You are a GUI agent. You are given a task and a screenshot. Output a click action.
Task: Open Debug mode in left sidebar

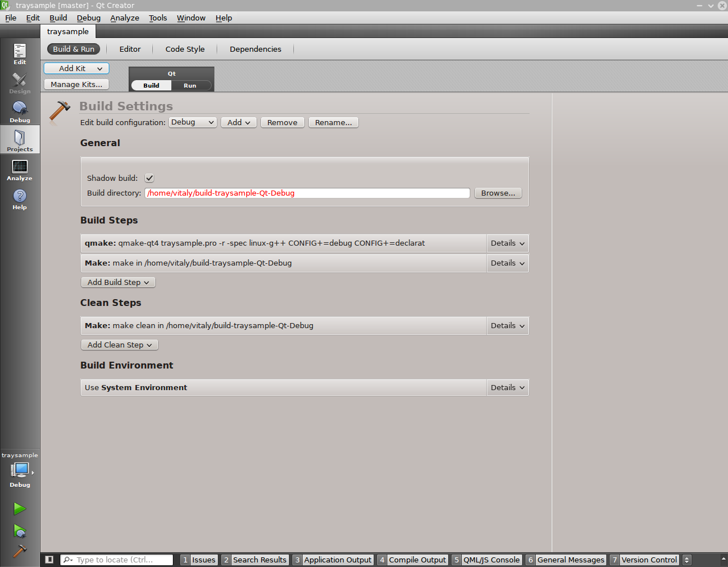[20, 111]
